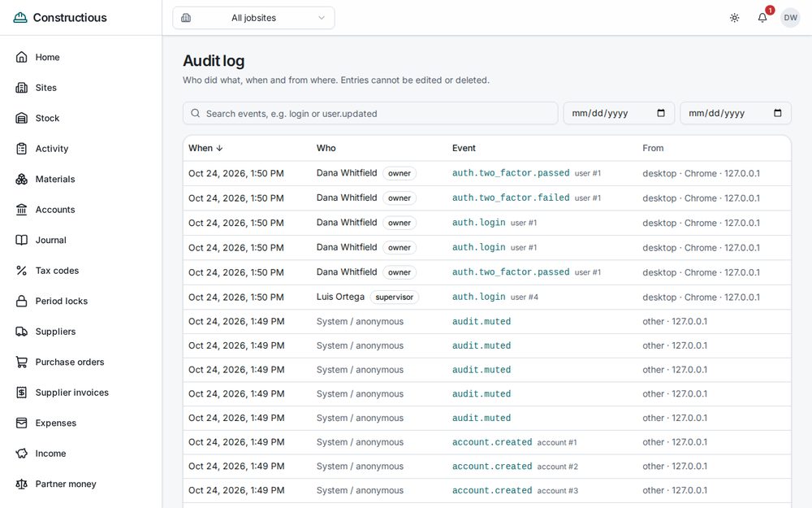Click the jobsites dropdown chevron
Image resolution: width=812 pixels, height=508 pixels.
[322, 18]
